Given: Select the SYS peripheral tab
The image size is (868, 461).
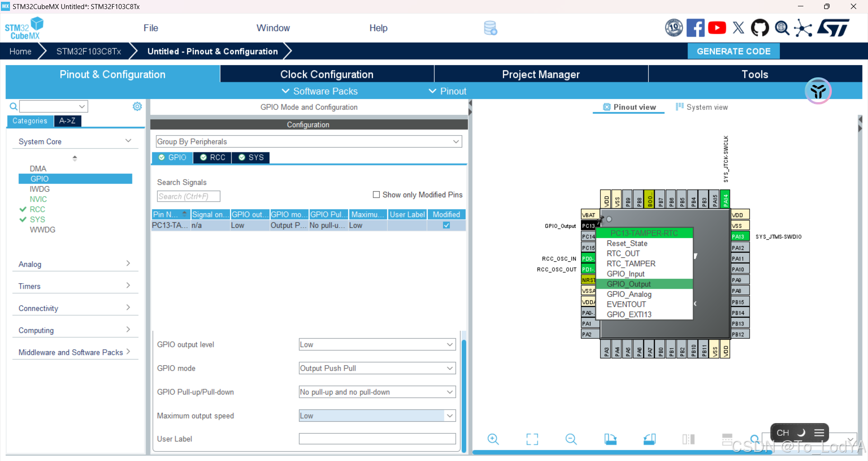Looking at the screenshot, I should pos(251,157).
